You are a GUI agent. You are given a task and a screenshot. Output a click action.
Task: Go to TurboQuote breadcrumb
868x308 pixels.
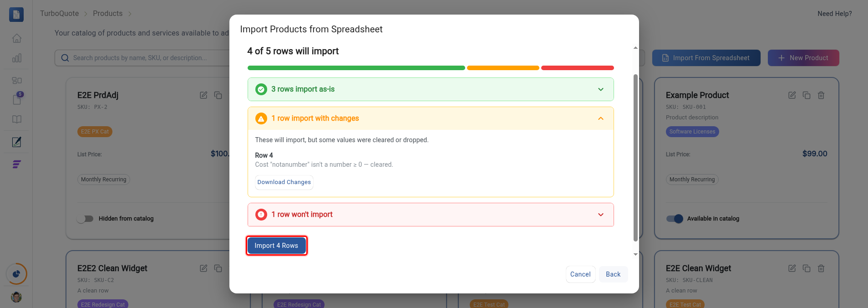[x=60, y=14]
